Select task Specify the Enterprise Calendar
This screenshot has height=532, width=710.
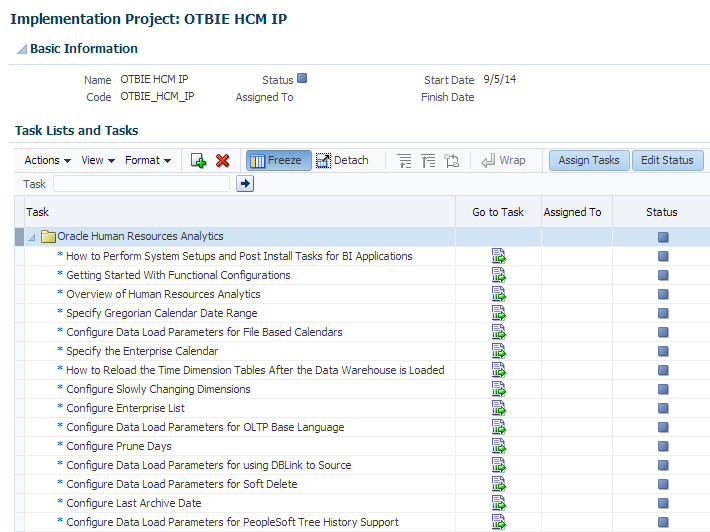click(142, 351)
